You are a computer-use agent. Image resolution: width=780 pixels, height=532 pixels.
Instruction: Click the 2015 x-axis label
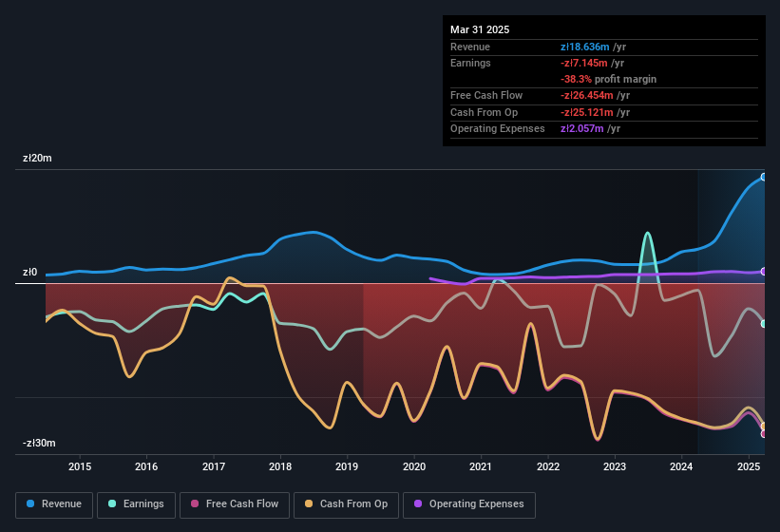[80, 466]
